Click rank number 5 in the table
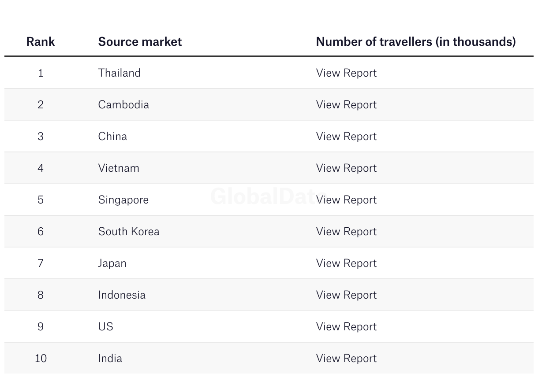Image resolution: width=538 pixels, height=392 pixels. (x=41, y=200)
